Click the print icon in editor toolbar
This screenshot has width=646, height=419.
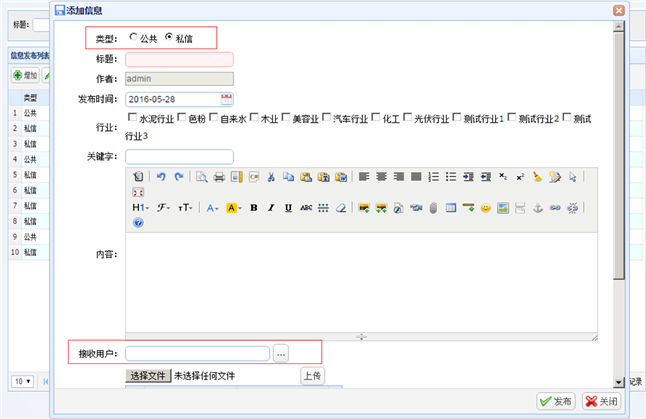(x=219, y=177)
